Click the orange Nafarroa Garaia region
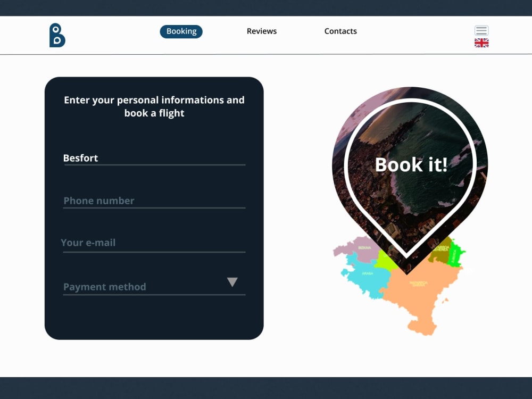Screen dimensions: 532x399 click(x=419, y=283)
